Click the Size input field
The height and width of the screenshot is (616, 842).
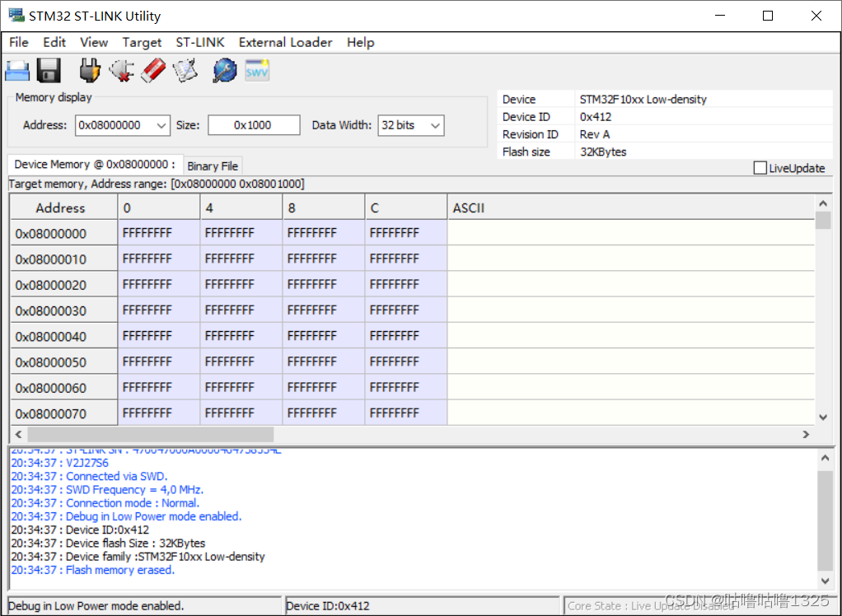click(x=253, y=125)
